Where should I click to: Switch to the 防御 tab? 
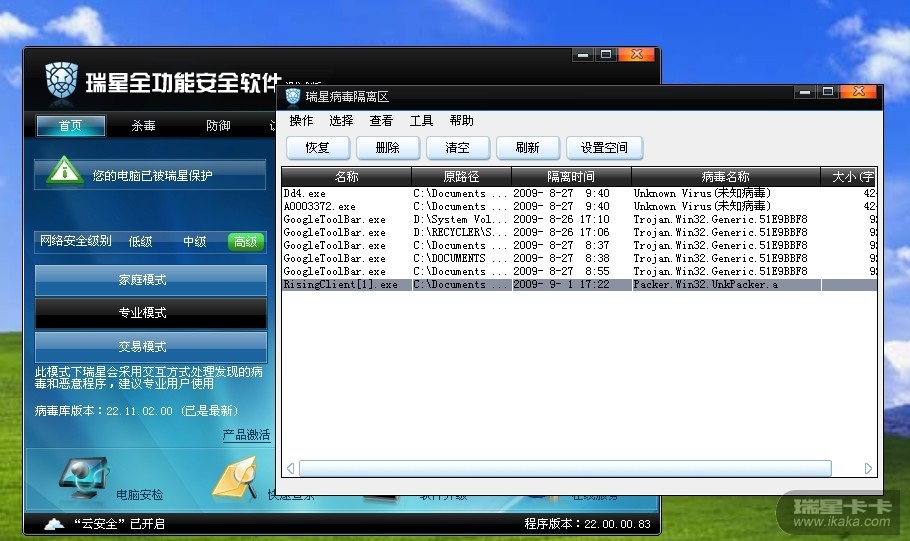tap(218, 125)
